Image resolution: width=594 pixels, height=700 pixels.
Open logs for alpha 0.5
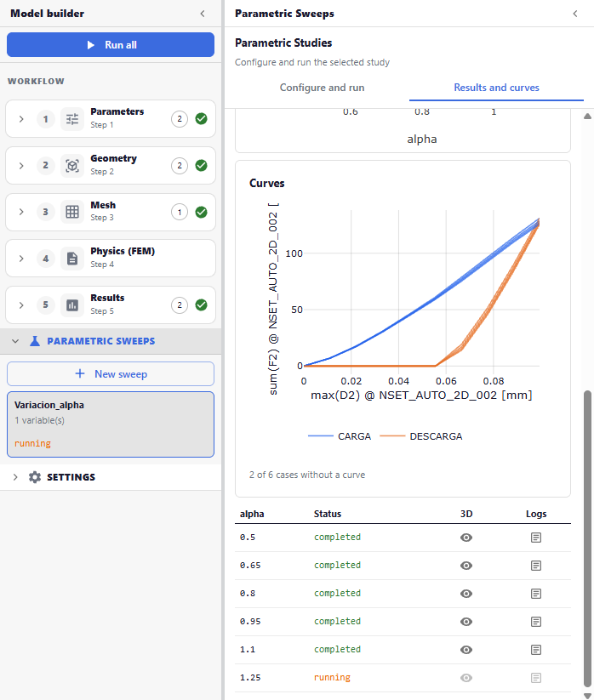click(536, 538)
